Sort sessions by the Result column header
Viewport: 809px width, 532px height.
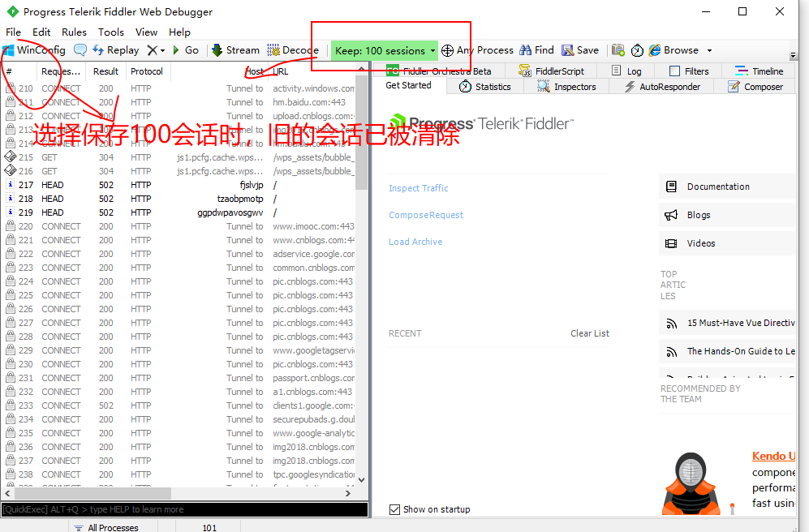105,71
